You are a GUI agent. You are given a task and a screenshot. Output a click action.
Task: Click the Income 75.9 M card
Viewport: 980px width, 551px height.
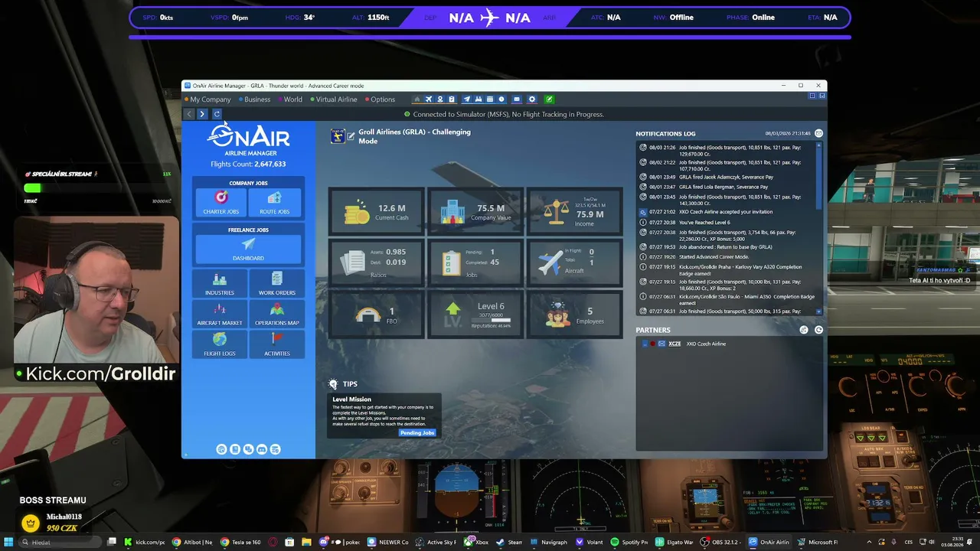[x=575, y=211]
